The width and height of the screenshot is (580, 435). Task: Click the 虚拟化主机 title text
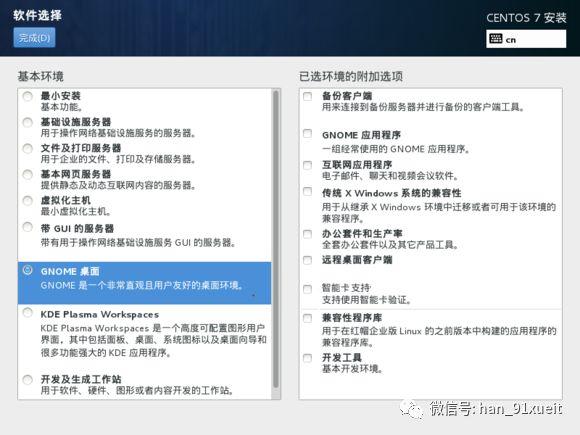65,200
